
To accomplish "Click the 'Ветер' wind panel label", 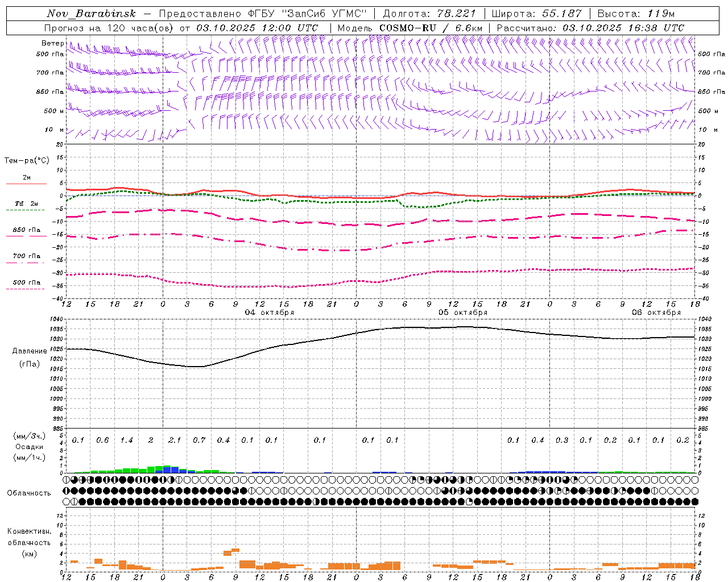I will click(x=52, y=43).
